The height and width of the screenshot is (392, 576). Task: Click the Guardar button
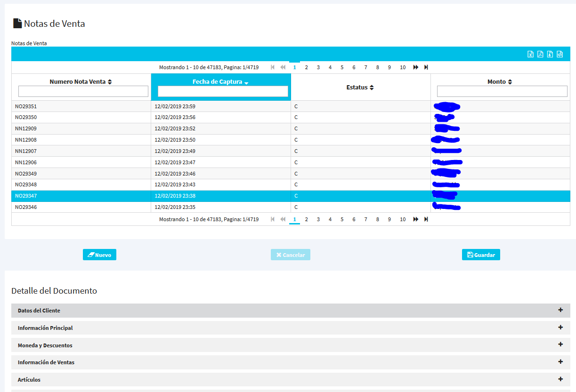(x=481, y=255)
